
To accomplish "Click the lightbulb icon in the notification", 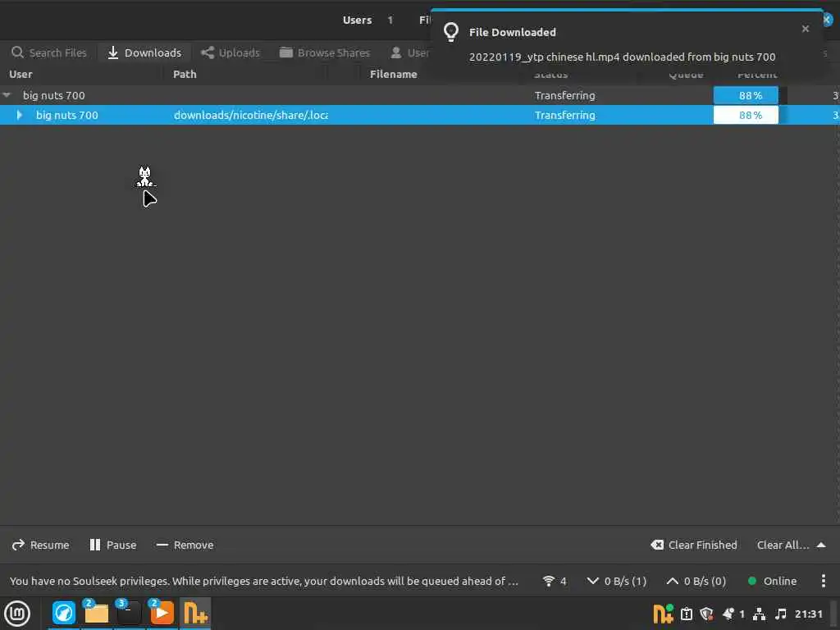I will (x=451, y=32).
